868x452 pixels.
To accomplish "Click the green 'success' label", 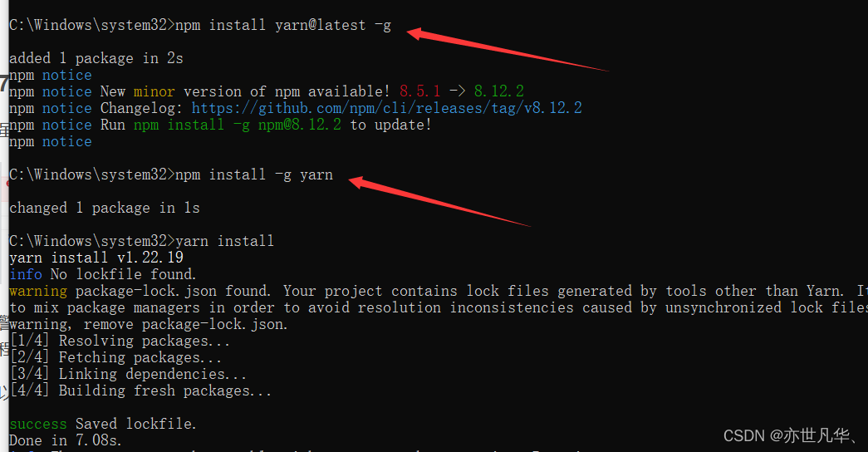I will click(37, 424).
